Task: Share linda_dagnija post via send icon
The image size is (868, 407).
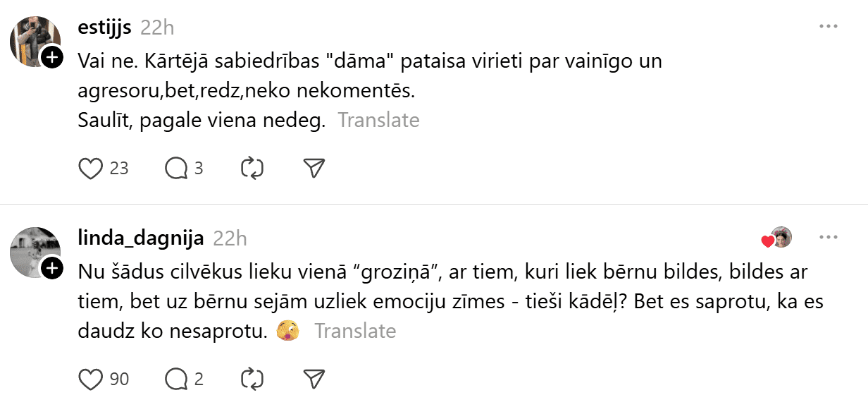Action: click(314, 379)
